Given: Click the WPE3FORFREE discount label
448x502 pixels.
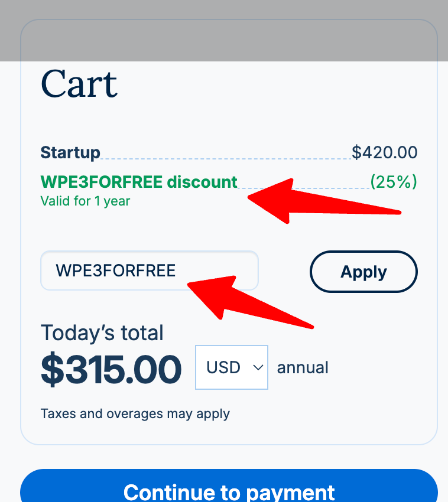Looking at the screenshot, I should pos(138,182).
